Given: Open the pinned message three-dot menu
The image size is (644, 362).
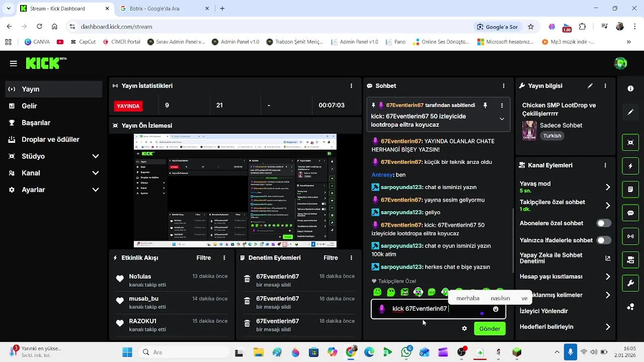Looking at the screenshot, I should click(502, 106).
